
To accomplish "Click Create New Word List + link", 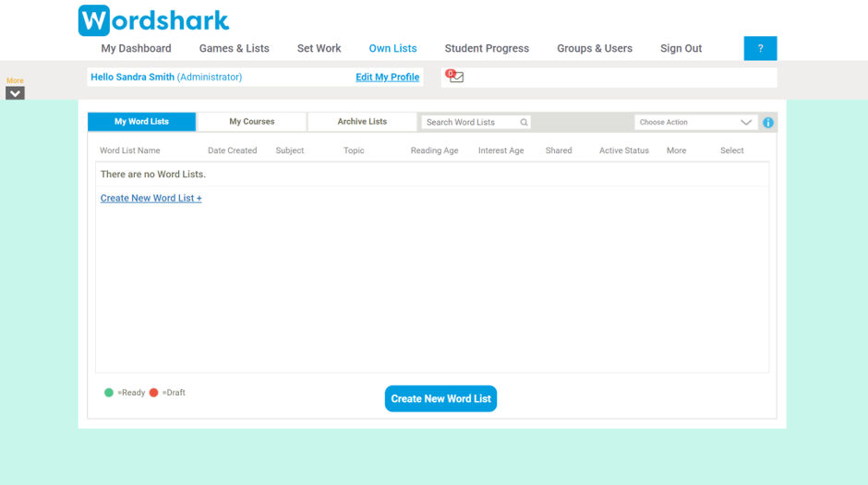I will [151, 199].
